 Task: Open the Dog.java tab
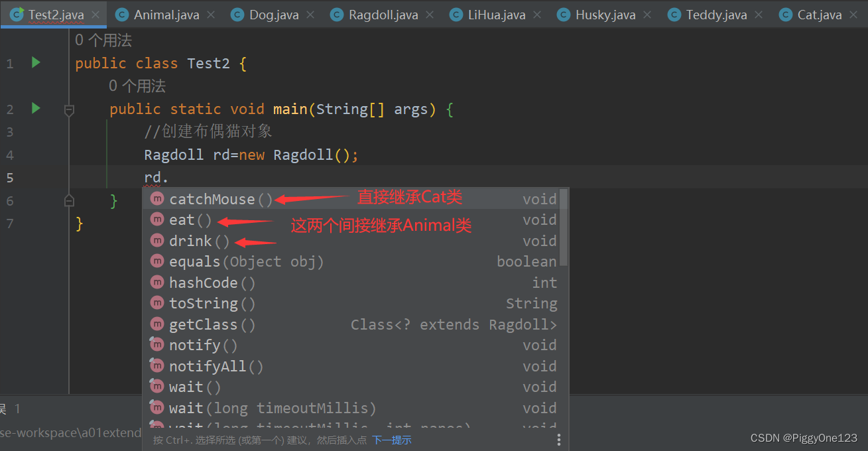274,15
